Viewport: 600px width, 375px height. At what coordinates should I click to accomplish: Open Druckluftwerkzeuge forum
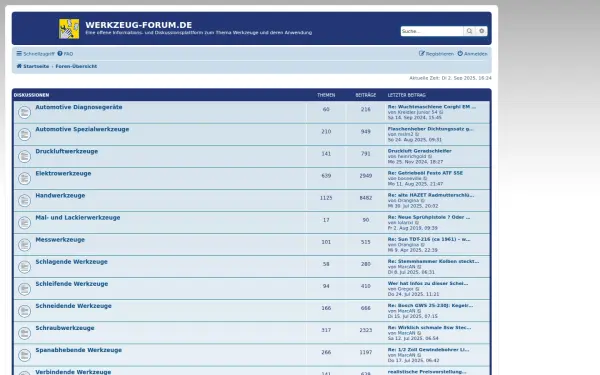click(x=67, y=152)
